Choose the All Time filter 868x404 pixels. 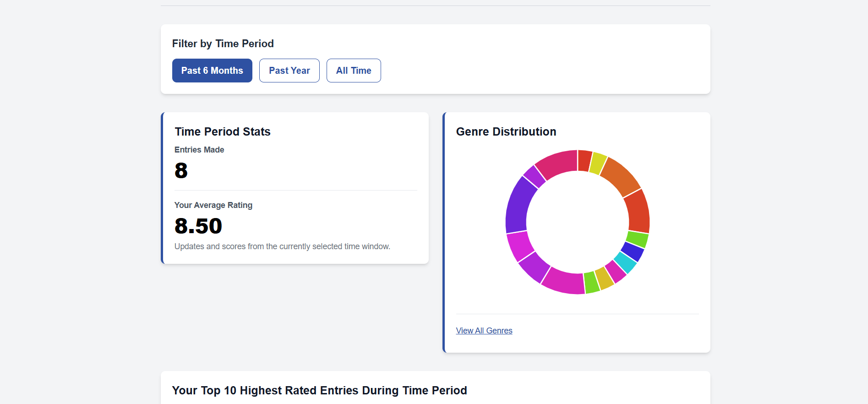(354, 71)
